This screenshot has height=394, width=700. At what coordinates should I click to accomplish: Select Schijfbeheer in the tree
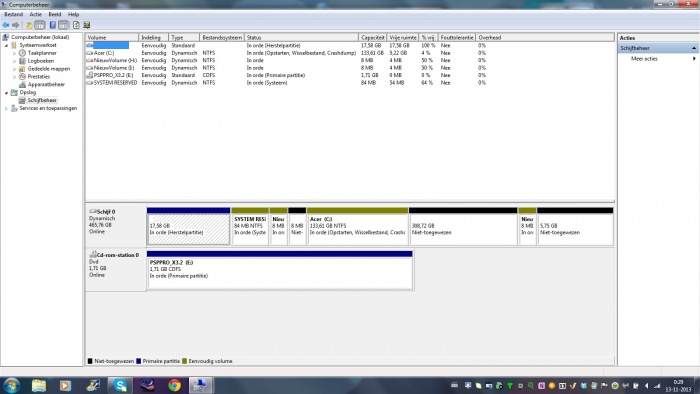42,100
